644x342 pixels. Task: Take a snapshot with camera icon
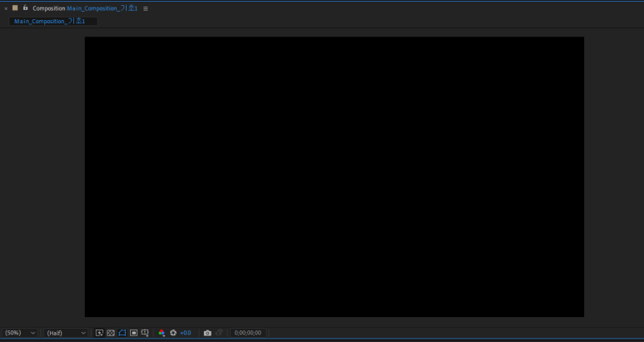pos(207,333)
